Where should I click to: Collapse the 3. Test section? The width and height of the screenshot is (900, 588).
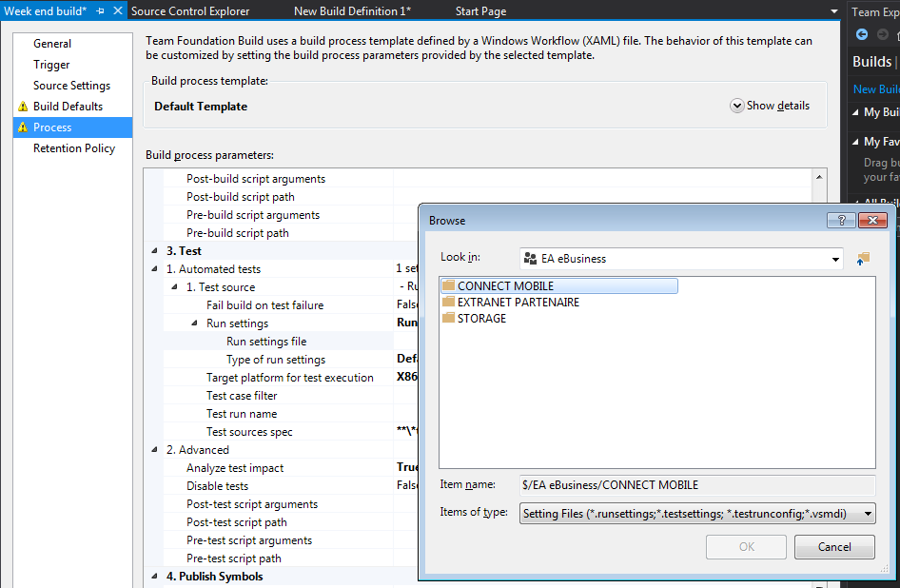tap(154, 251)
